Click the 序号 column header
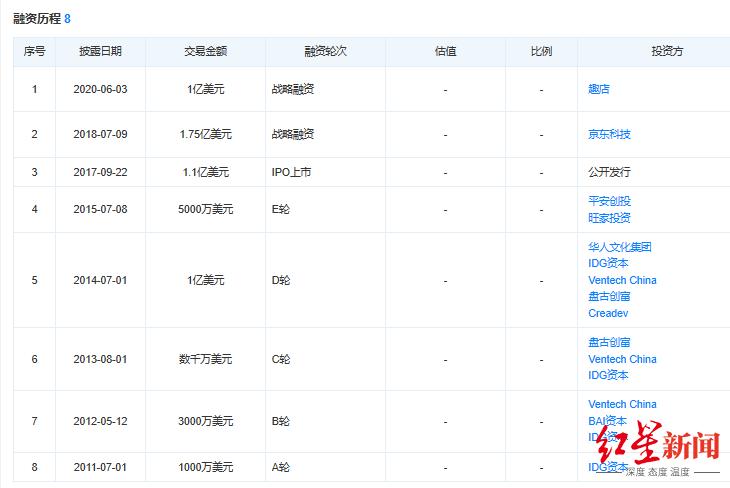Image resolution: width=730 pixels, height=488 pixels. (34, 51)
